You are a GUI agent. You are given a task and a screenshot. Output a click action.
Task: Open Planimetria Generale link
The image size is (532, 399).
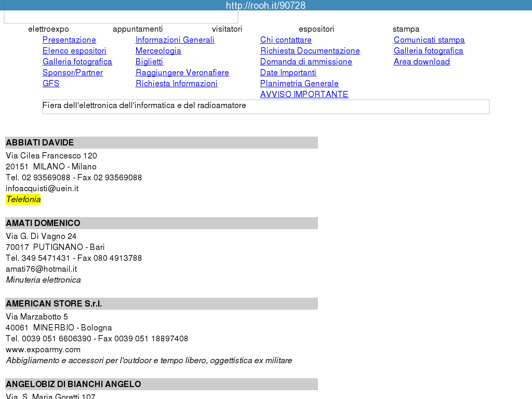[x=299, y=84]
